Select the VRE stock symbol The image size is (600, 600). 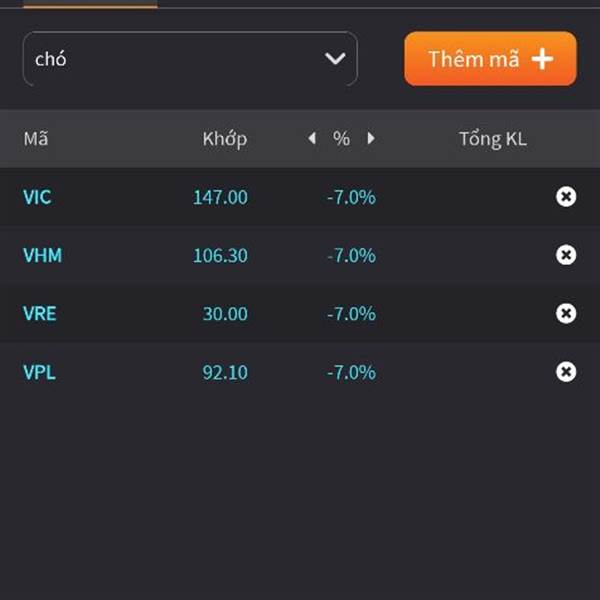coord(40,314)
